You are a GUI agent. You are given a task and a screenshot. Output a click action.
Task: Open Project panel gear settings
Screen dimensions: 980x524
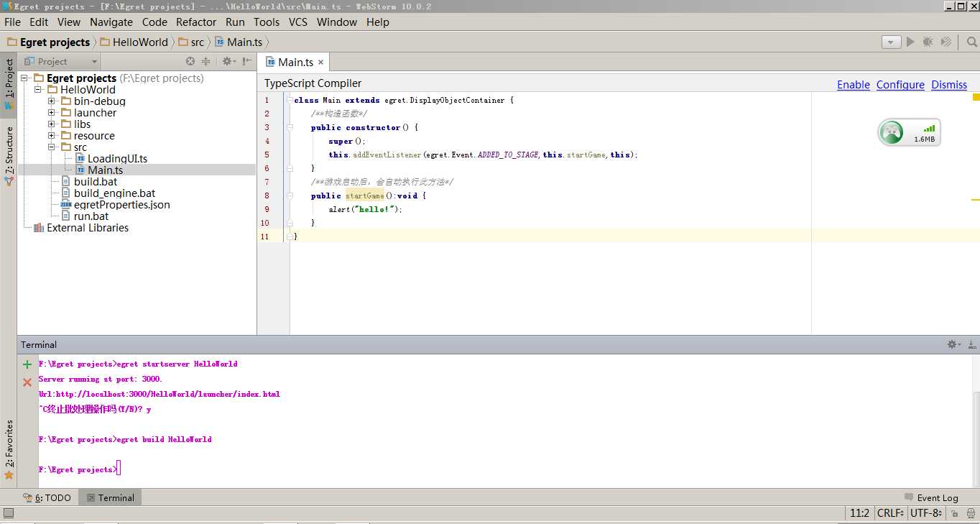[228, 62]
